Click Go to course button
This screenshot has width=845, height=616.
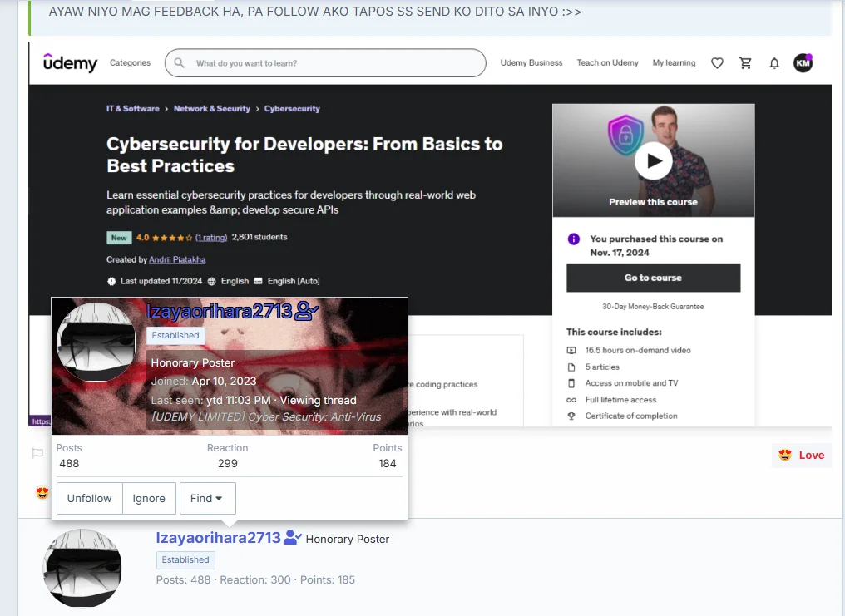tap(653, 278)
